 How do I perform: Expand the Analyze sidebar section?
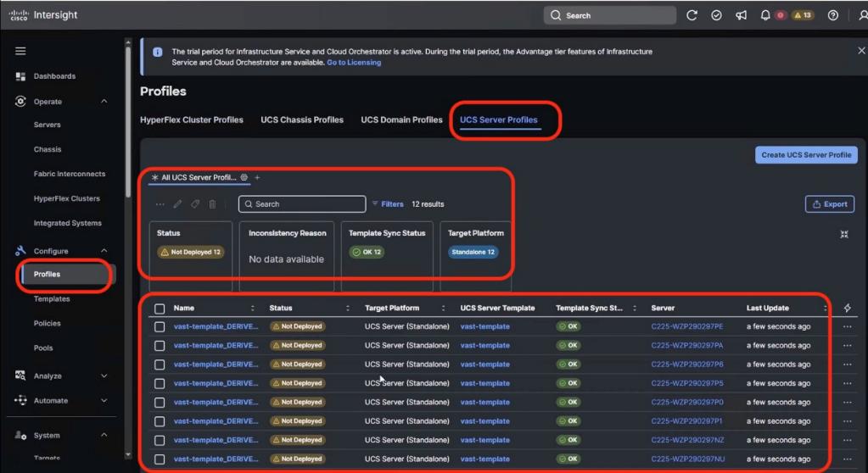104,376
